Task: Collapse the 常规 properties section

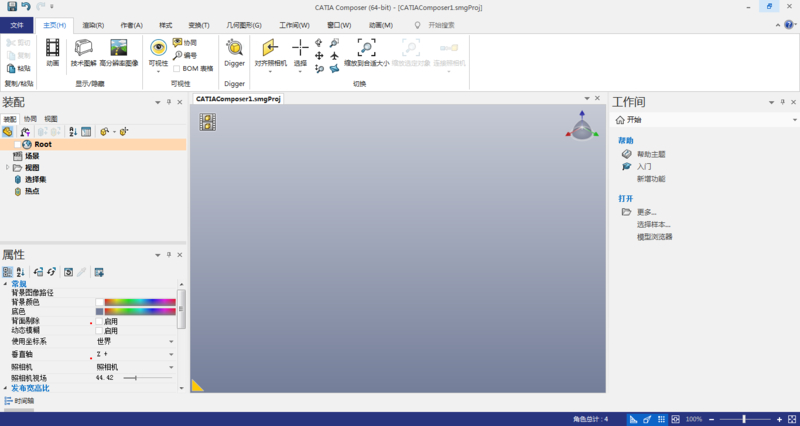Action: 6,284
